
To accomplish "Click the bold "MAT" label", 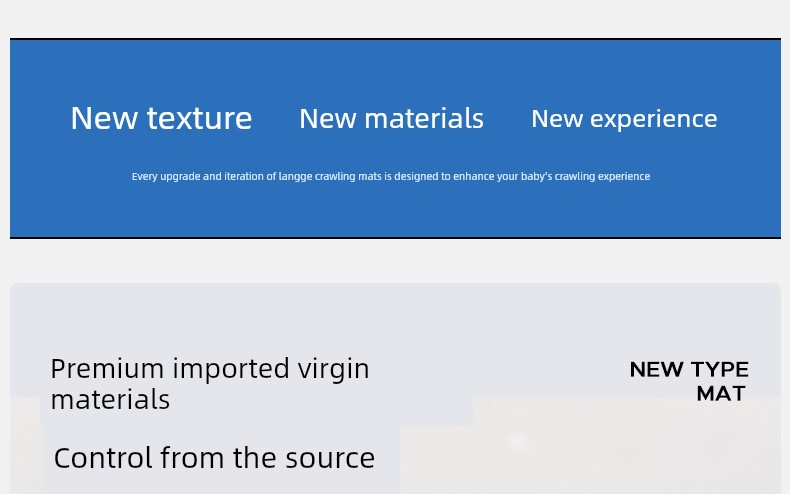I will coord(721,394).
